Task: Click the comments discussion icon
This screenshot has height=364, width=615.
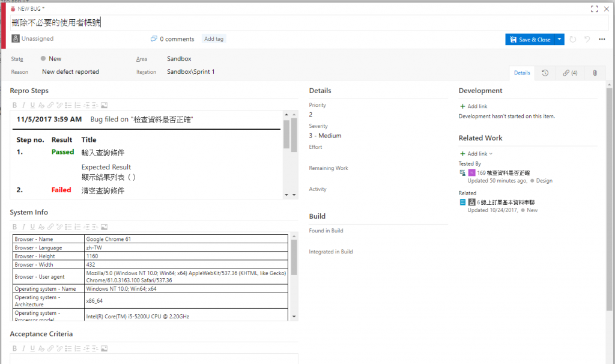Action: point(154,39)
